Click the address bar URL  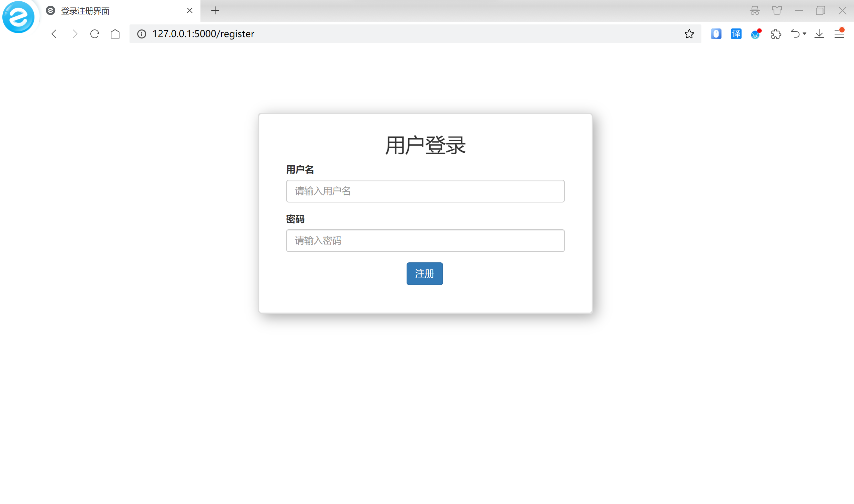pyautogui.click(x=203, y=34)
